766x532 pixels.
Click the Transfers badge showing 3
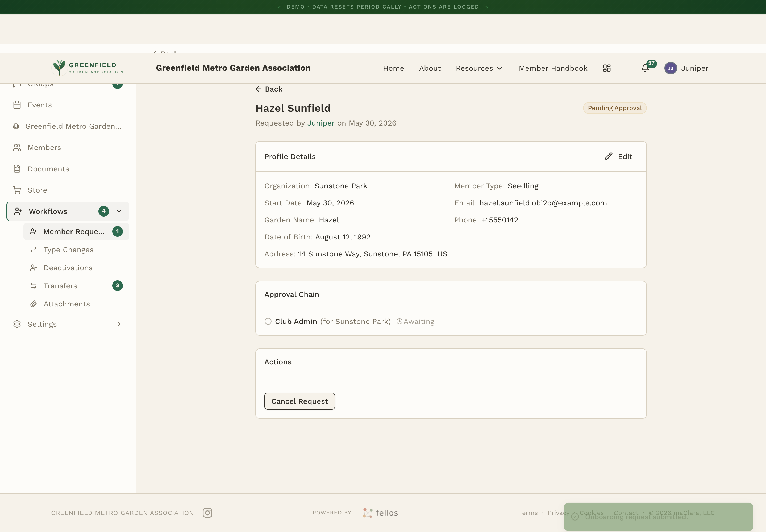(x=117, y=286)
